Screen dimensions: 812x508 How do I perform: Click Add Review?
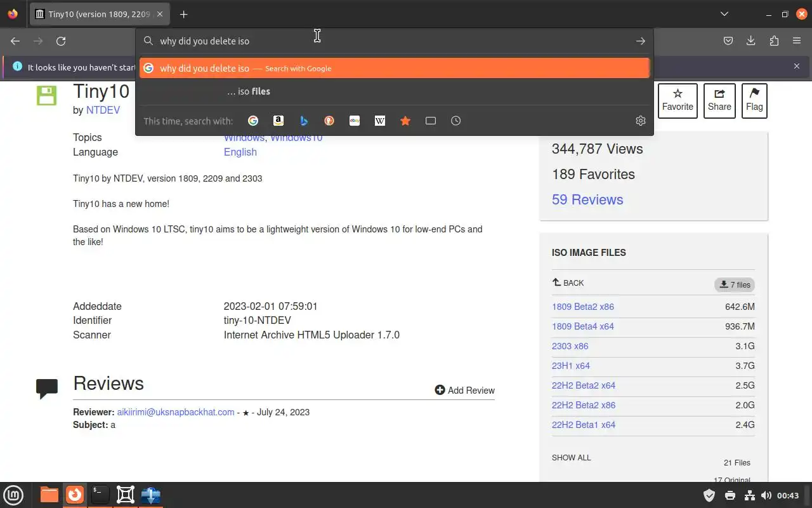tap(464, 390)
